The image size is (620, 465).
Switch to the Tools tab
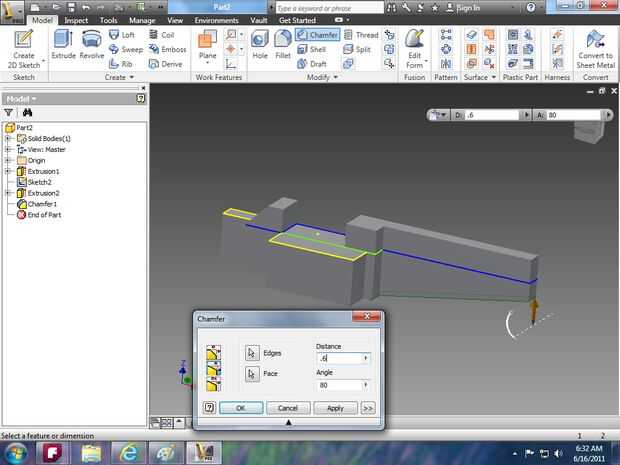pos(108,20)
